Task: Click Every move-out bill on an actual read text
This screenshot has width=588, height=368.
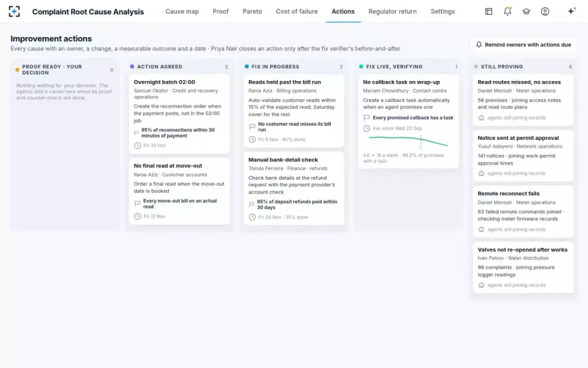Action: (x=180, y=204)
